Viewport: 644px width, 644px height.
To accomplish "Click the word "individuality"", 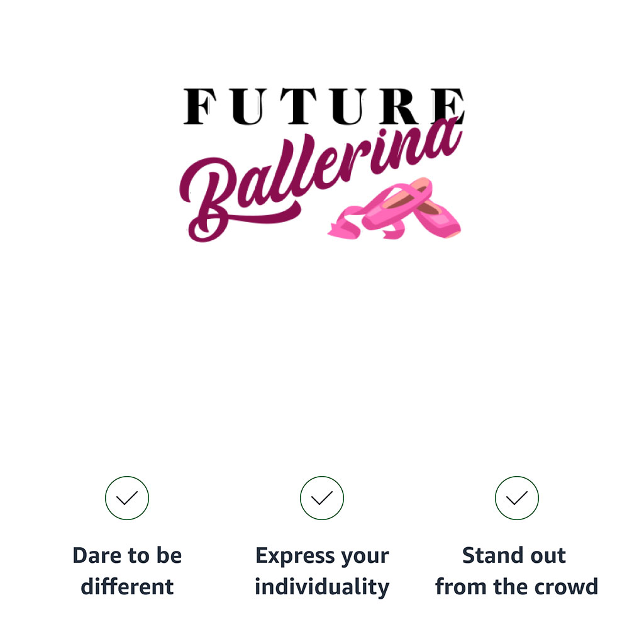I will click(x=322, y=587).
